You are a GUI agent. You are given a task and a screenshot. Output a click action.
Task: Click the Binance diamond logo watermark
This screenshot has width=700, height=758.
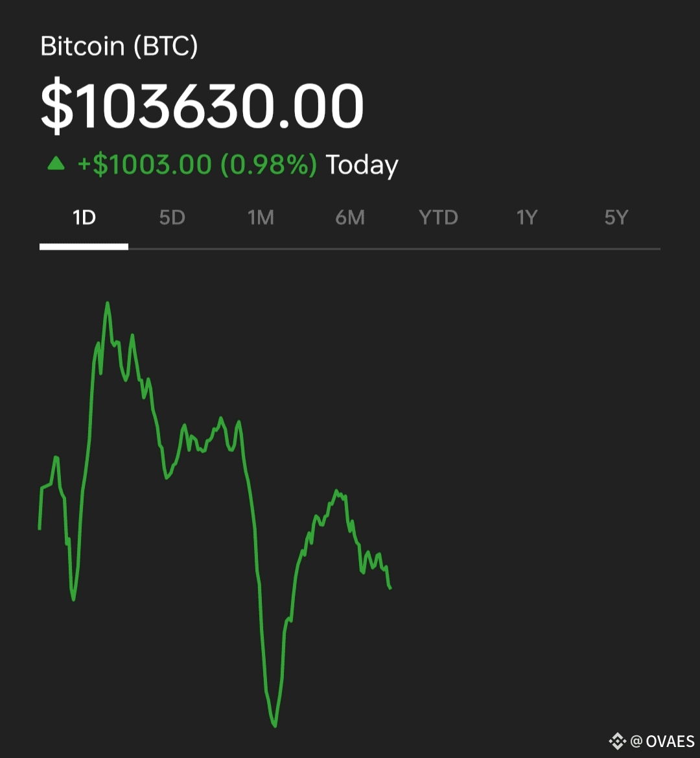pyautogui.click(x=617, y=740)
